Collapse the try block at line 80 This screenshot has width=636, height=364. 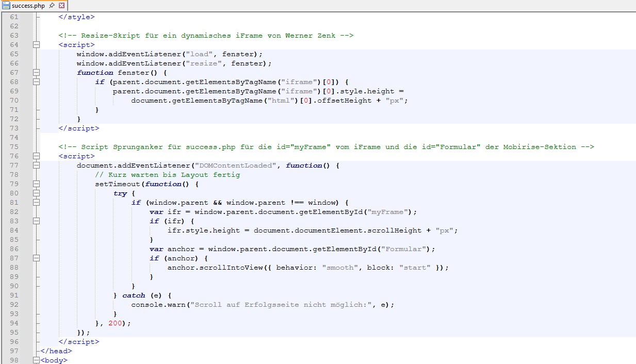[x=37, y=193]
